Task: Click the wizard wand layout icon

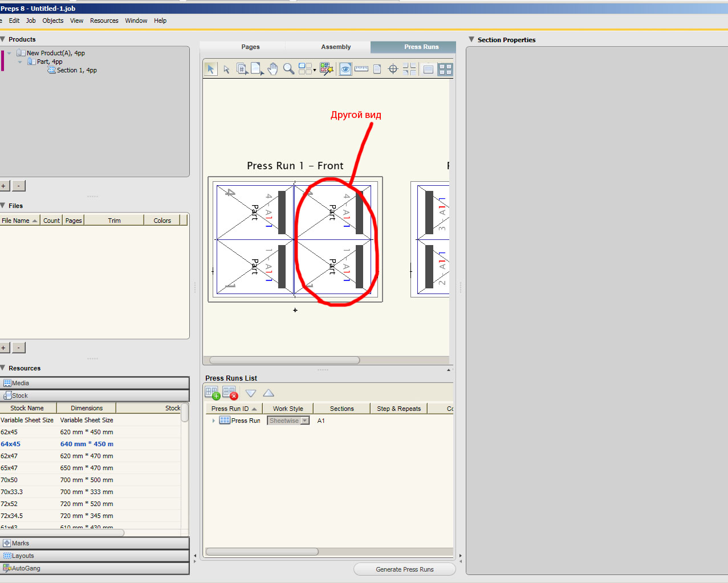Action: (327, 69)
